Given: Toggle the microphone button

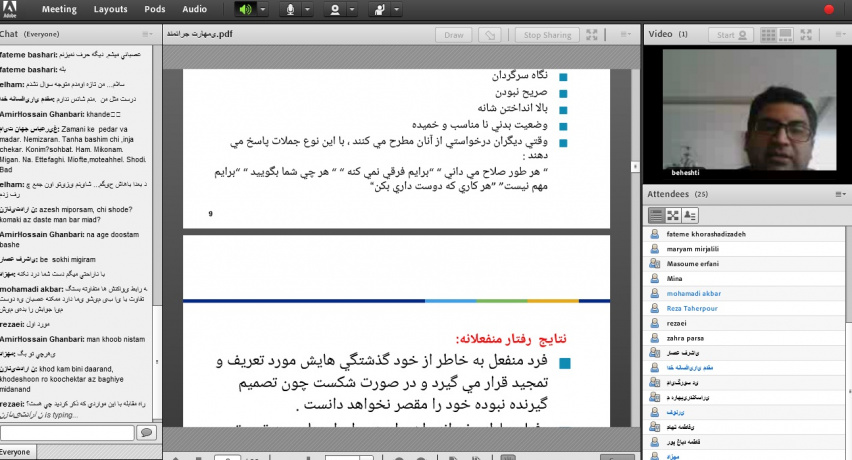Looking at the screenshot, I should coord(290,9).
